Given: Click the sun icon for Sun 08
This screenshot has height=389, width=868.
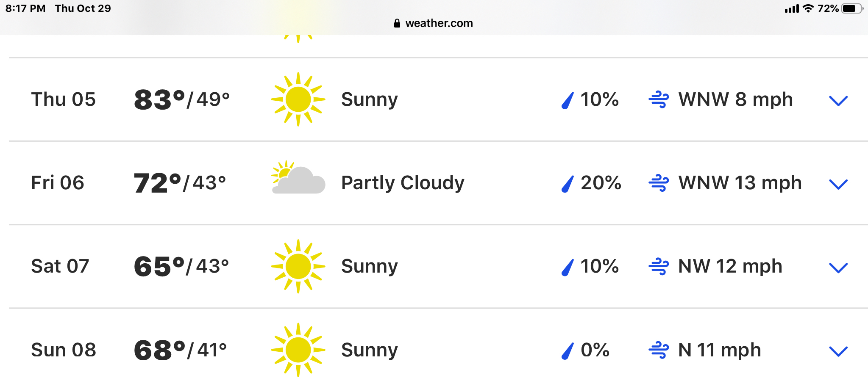Looking at the screenshot, I should (x=298, y=350).
